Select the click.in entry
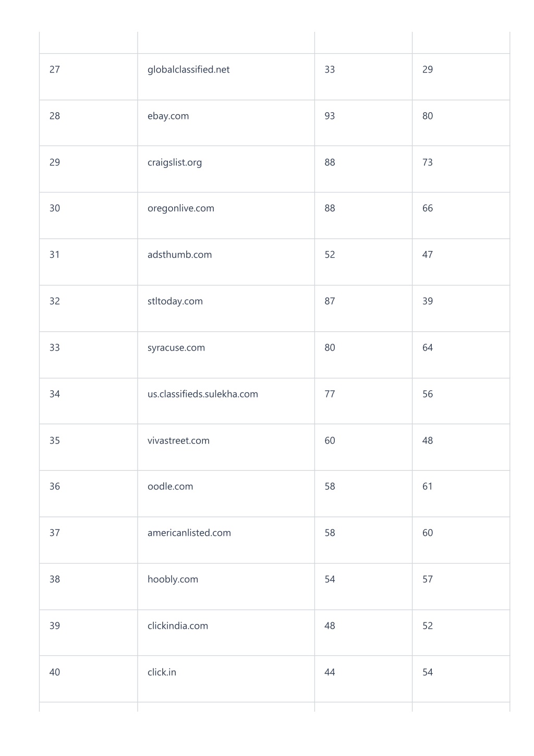 [162, 672]
